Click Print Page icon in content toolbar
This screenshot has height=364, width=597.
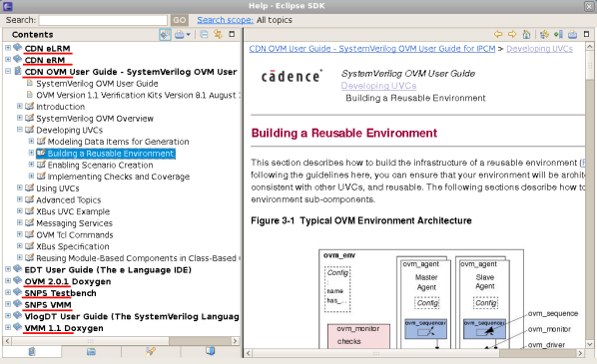[572, 35]
